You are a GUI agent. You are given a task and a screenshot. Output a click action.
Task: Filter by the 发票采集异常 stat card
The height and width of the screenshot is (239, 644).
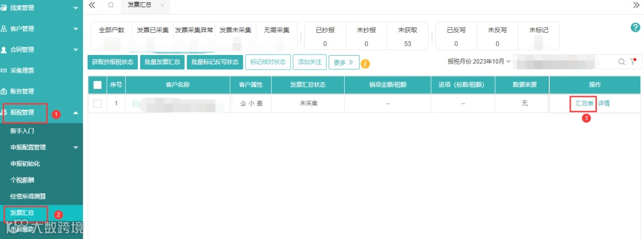[x=194, y=36]
